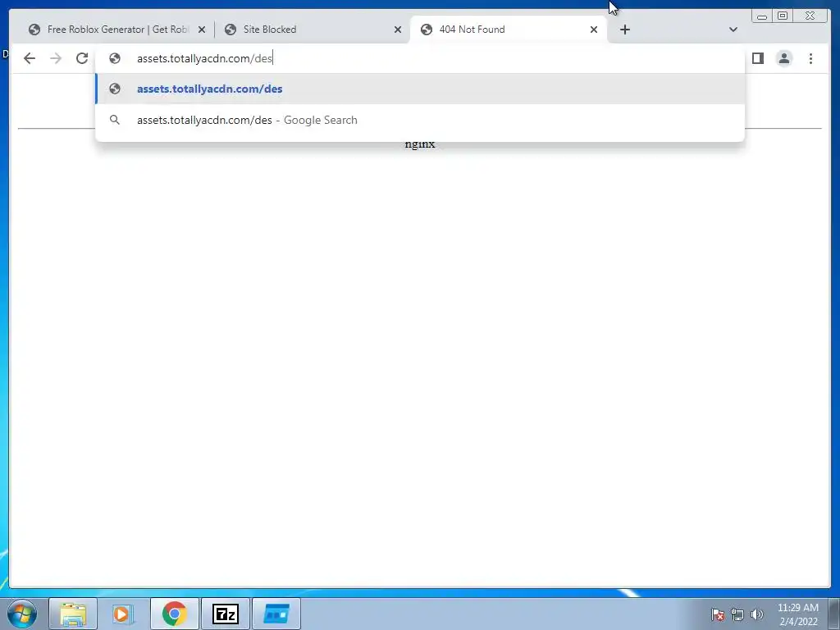Screen dimensions: 840x630
Task: Click the globe icon in URL suggestion
Action: click(115, 89)
